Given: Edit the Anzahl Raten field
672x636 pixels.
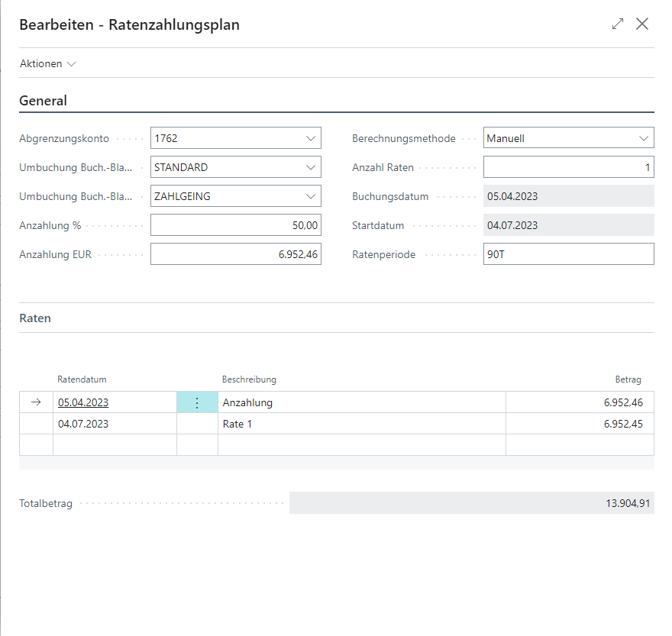Looking at the screenshot, I should point(569,167).
